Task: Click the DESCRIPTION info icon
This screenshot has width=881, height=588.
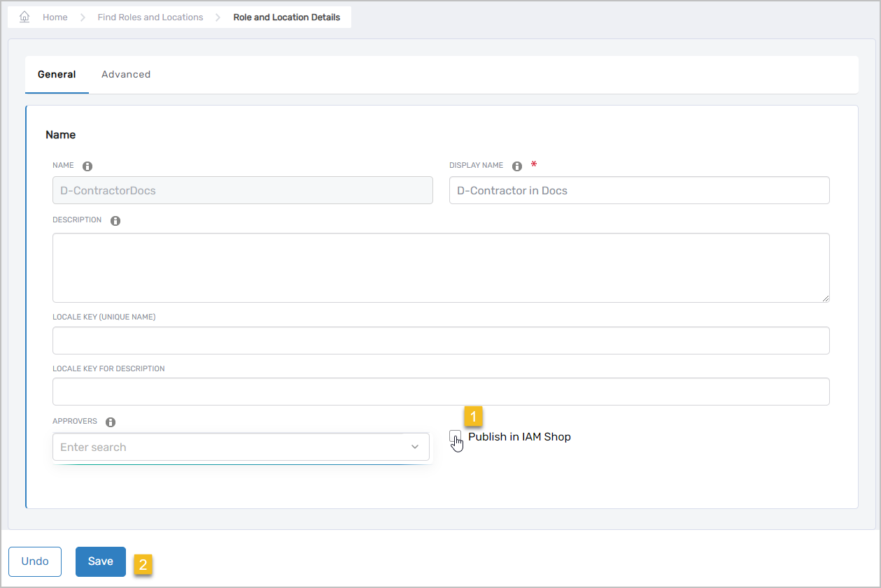Action: click(115, 221)
